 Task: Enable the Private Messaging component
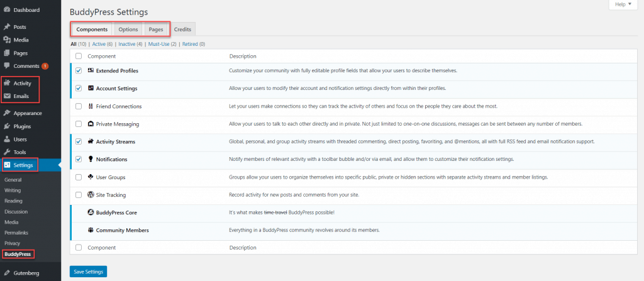[x=79, y=124]
